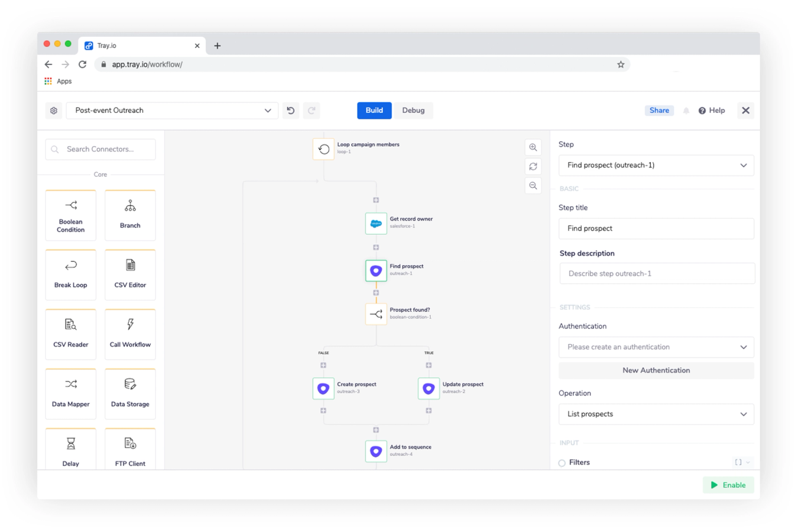Click the Search Connectors field
Screen dimensions: 798x532
point(100,150)
